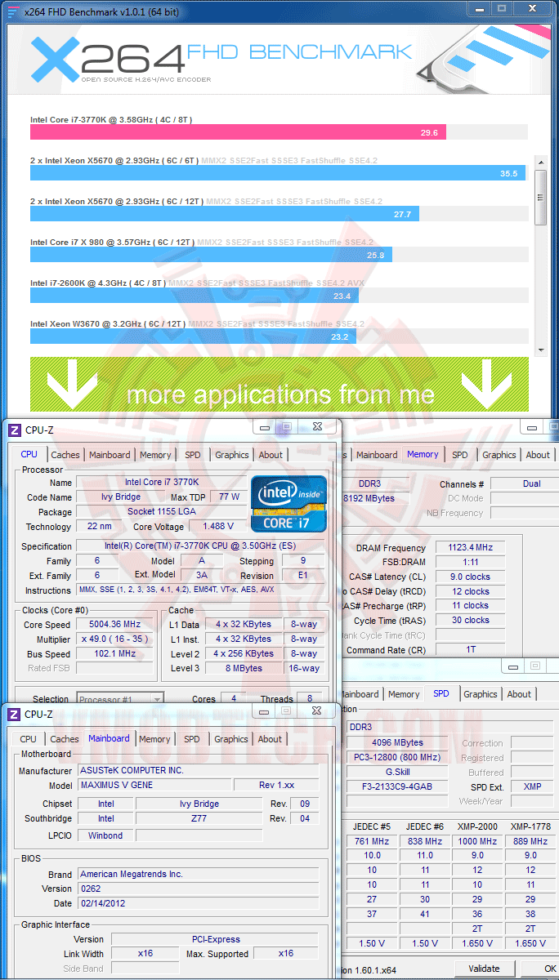This screenshot has height=980, width=559.
Task: Click CPU-Z title icon in Mainboard-tab window
Action: [x=14, y=714]
